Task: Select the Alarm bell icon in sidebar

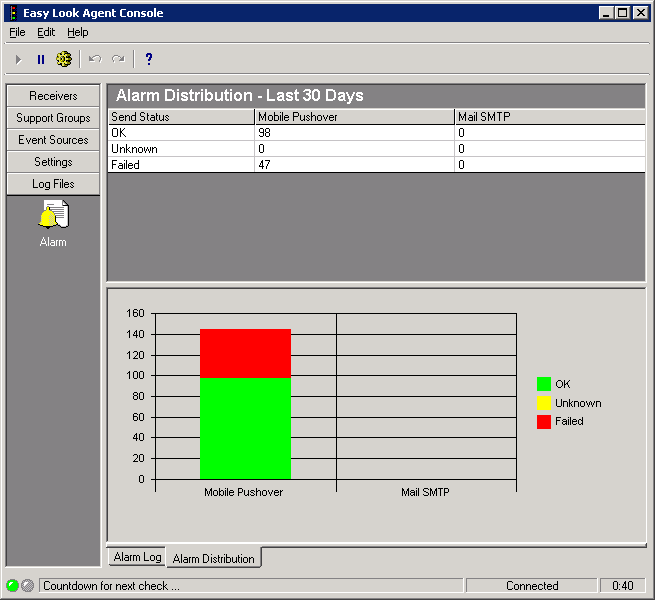Action: [53, 214]
